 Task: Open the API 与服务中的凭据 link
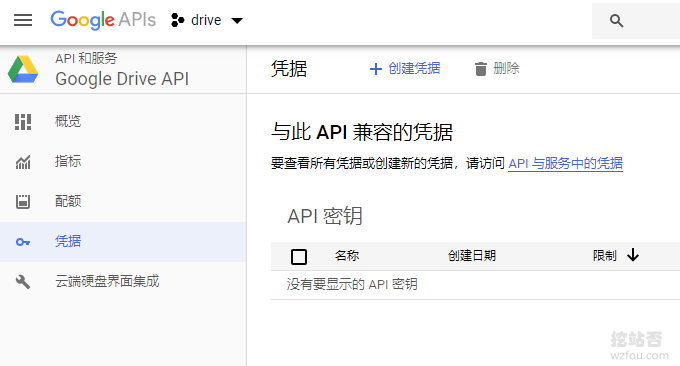(566, 163)
